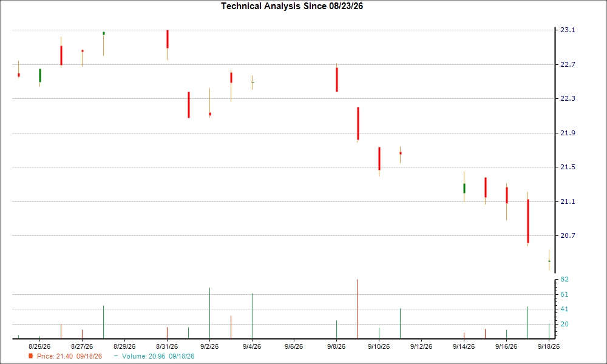Click the 8/25/26 date label

click(39, 346)
